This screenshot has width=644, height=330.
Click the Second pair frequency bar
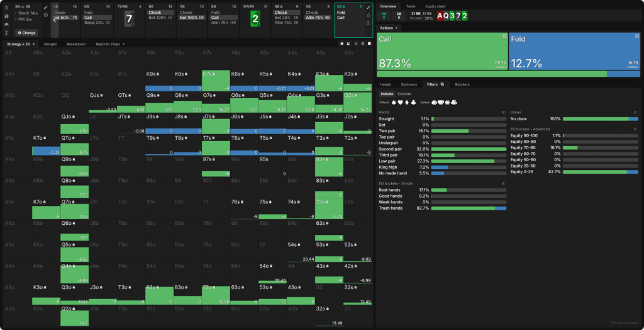tap(469, 149)
